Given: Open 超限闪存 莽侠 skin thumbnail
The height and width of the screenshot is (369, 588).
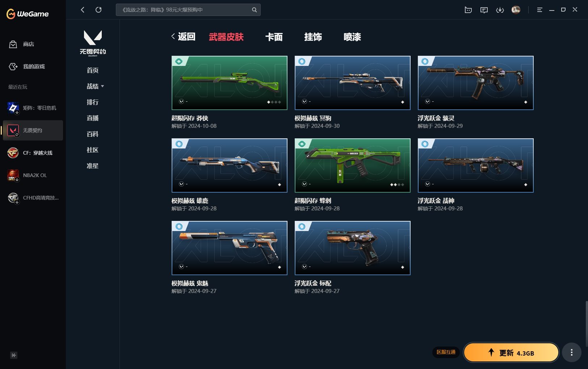Looking at the screenshot, I should 230,83.
